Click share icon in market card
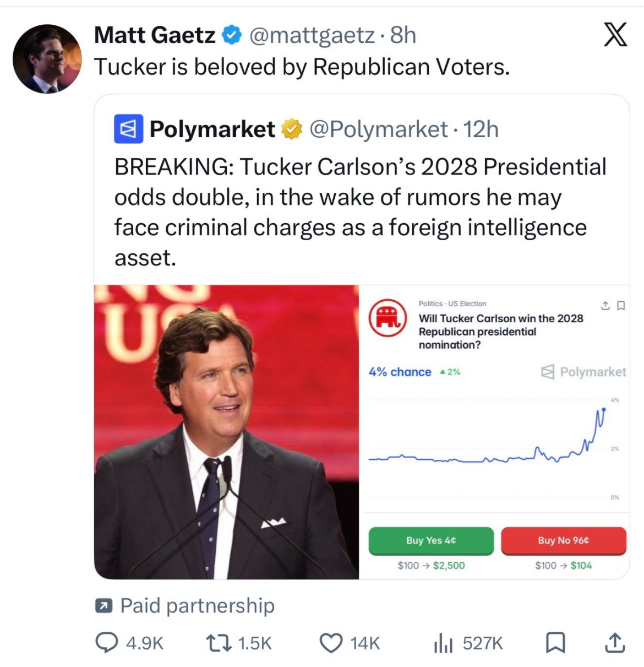644x667 pixels. [x=605, y=305]
